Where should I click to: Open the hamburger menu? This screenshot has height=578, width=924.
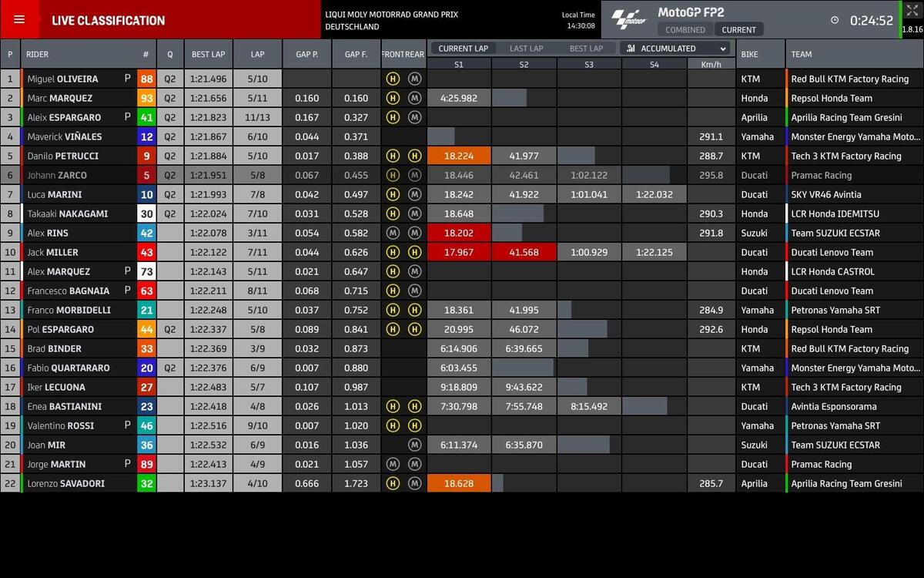tap(19, 20)
